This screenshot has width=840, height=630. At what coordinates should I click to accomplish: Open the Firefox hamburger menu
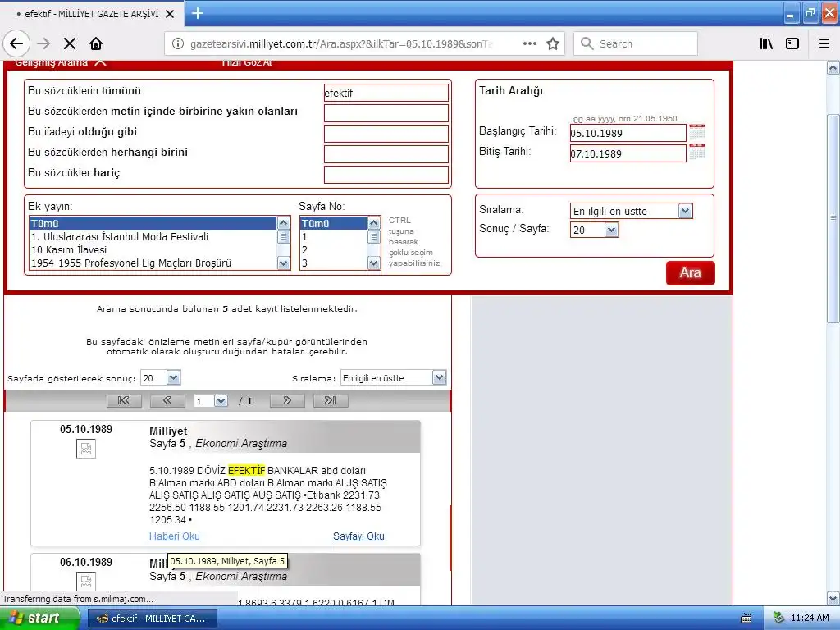tap(824, 44)
